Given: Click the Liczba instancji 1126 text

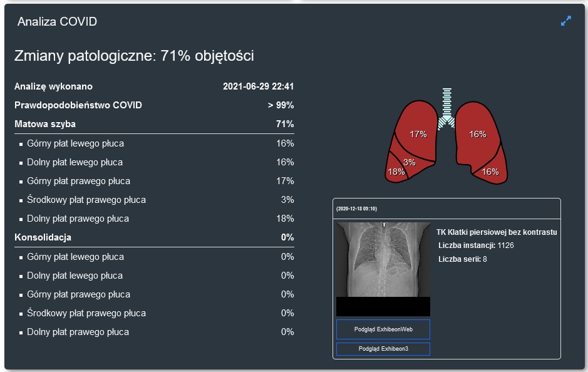Looking at the screenshot, I should tap(476, 245).
